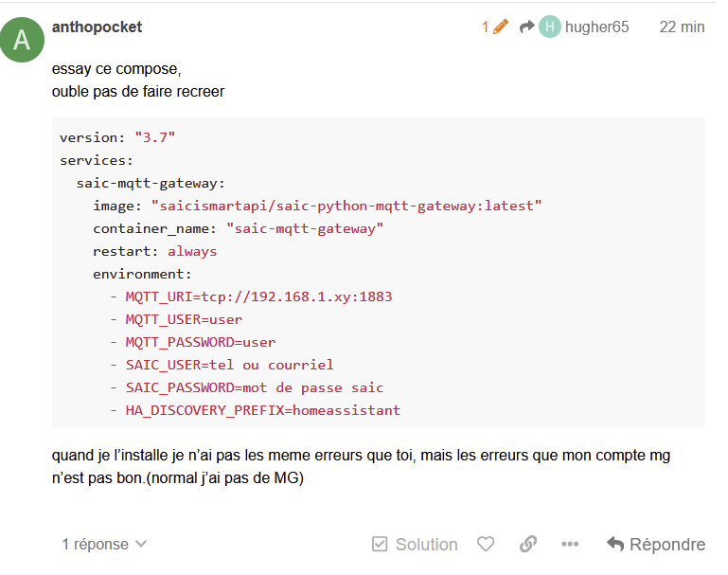This screenshot has height=575, width=728.
Task: Click the image line with saicismartapi text
Action: tap(317, 206)
